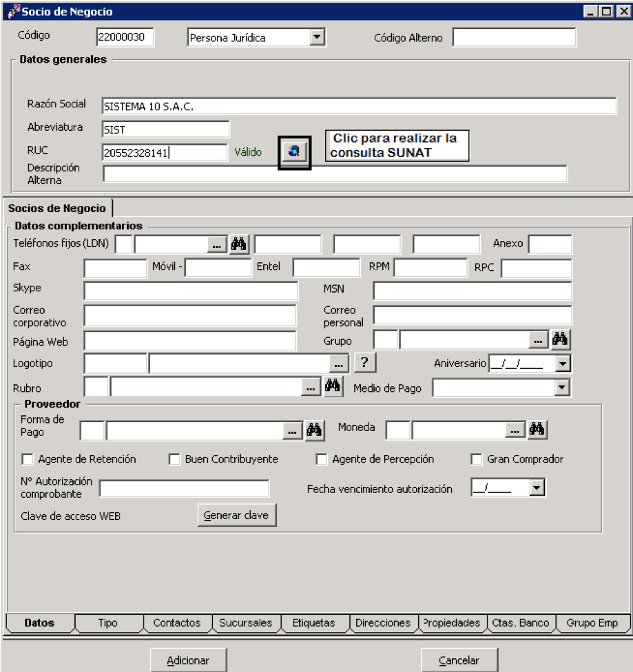This screenshot has width=633, height=672.
Task: Open the Aniversario date picker dropdown
Action: tap(563, 364)
